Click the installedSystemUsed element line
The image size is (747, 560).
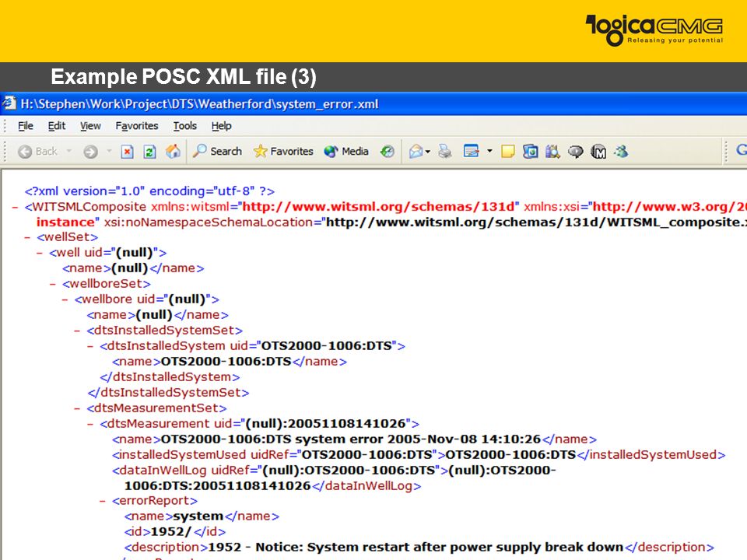coord(419,455)
